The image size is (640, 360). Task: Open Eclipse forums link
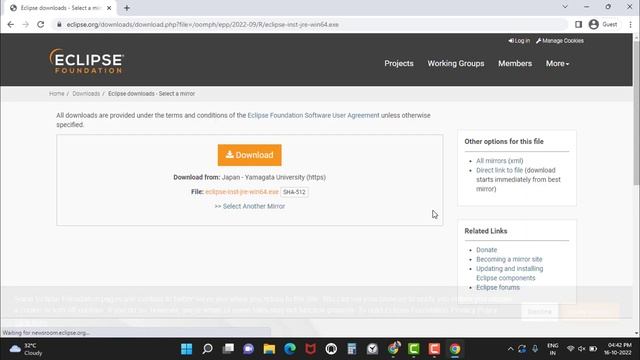(498, 287)
